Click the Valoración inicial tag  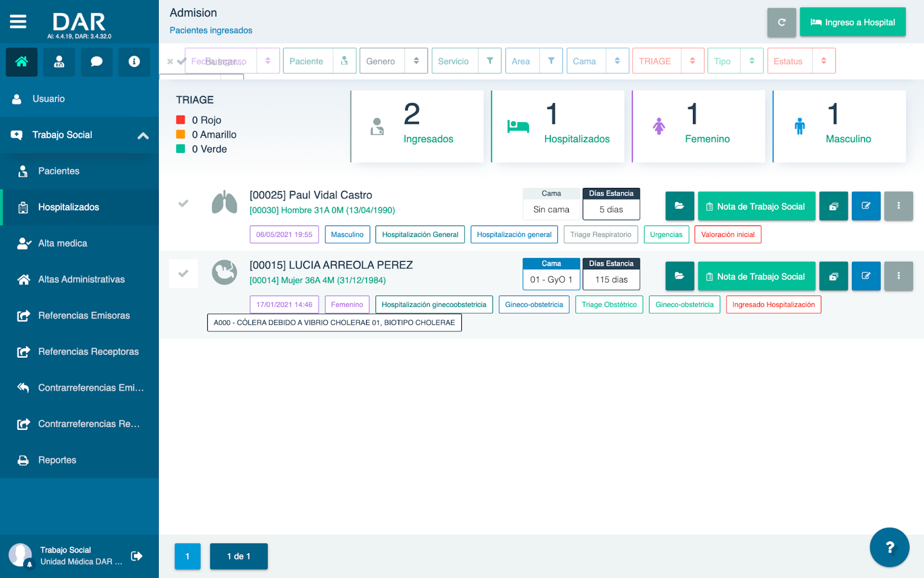728,235
